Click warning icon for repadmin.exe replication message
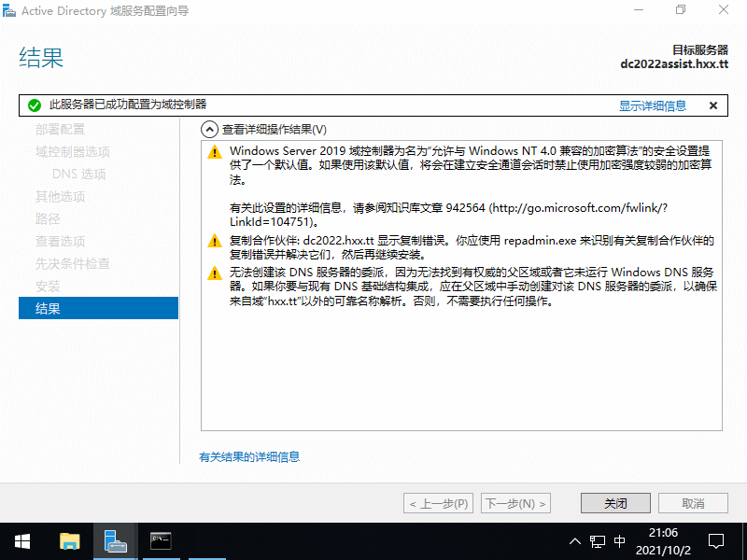This screenshot has height=560, width=747. (x=215, y=241)
